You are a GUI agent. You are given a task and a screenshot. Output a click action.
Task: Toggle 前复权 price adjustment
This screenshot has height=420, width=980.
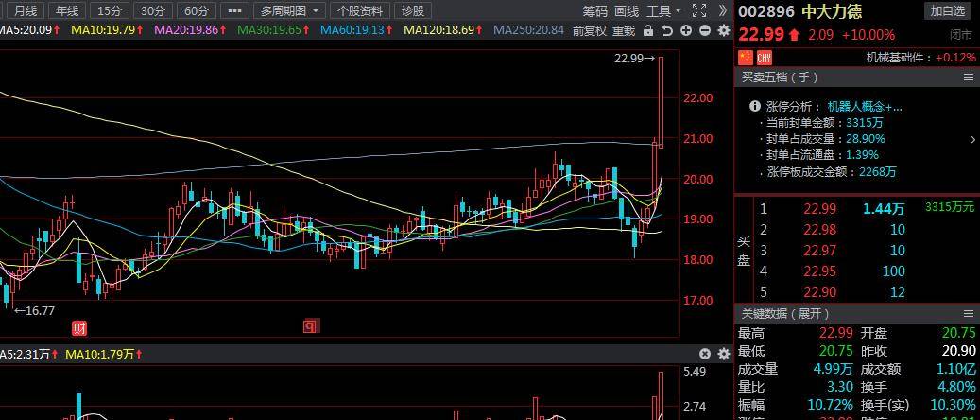point(590,30)
